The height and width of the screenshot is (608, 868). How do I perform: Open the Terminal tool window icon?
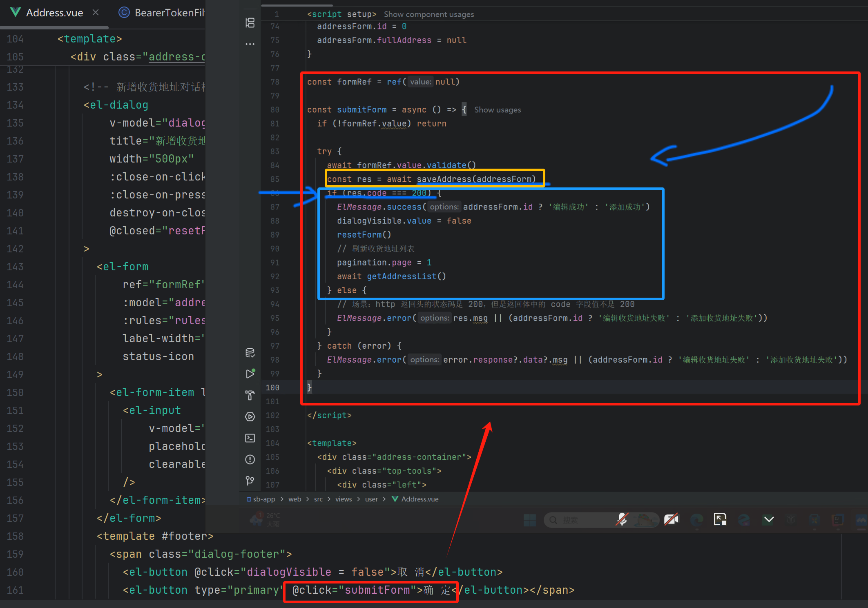pyautogui.click(x=250, y=438)
